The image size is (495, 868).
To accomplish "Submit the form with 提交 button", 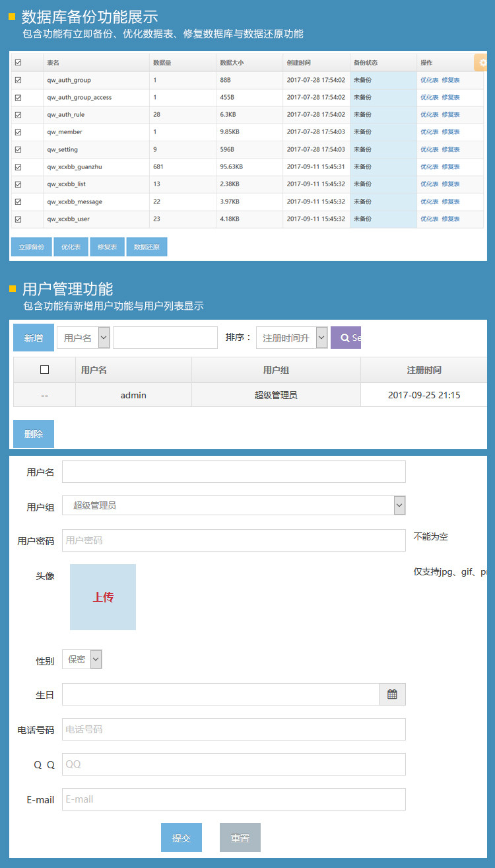I will pos(181,838).
